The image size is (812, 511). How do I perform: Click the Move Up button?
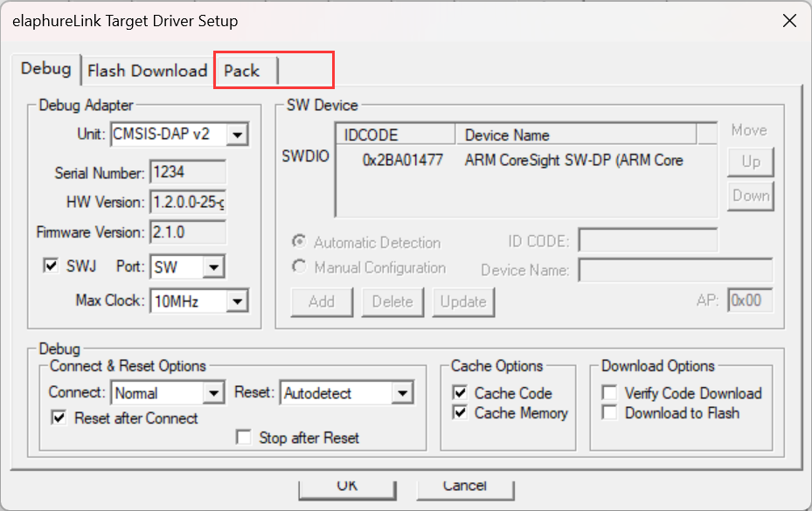(x=750, y=162)
